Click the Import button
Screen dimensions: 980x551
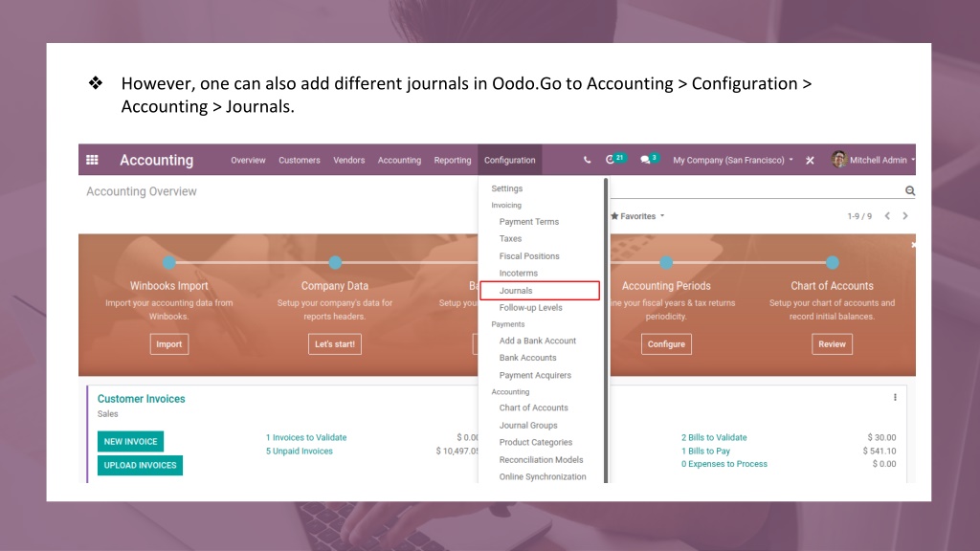pyautogui.click(x=169, y=344)
